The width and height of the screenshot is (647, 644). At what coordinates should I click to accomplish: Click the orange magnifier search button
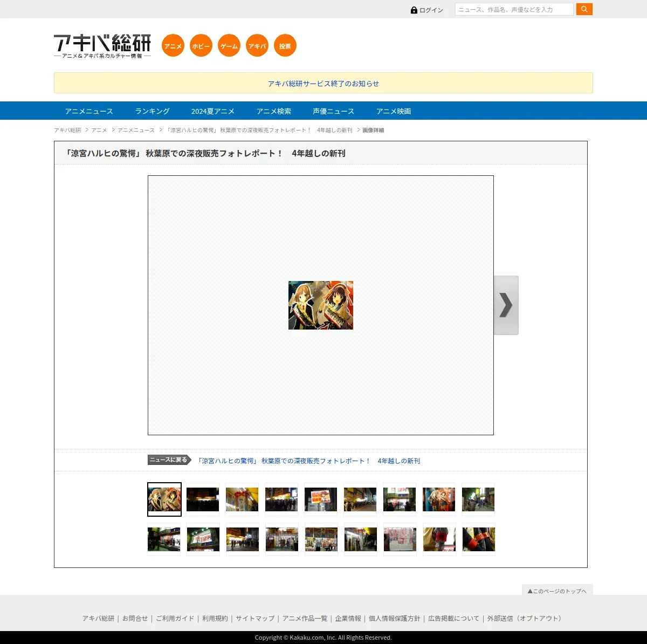584,9
